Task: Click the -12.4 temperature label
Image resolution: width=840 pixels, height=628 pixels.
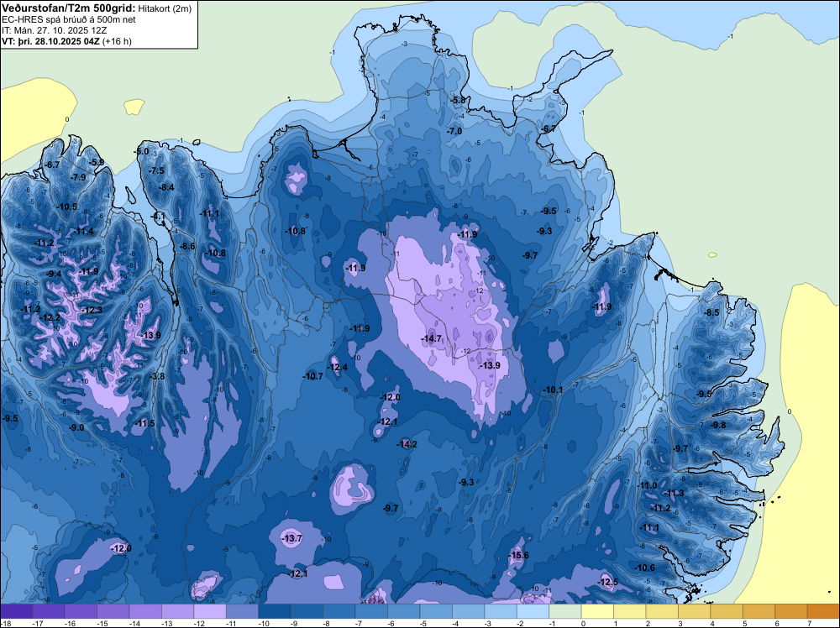Action: pos(338,367)
